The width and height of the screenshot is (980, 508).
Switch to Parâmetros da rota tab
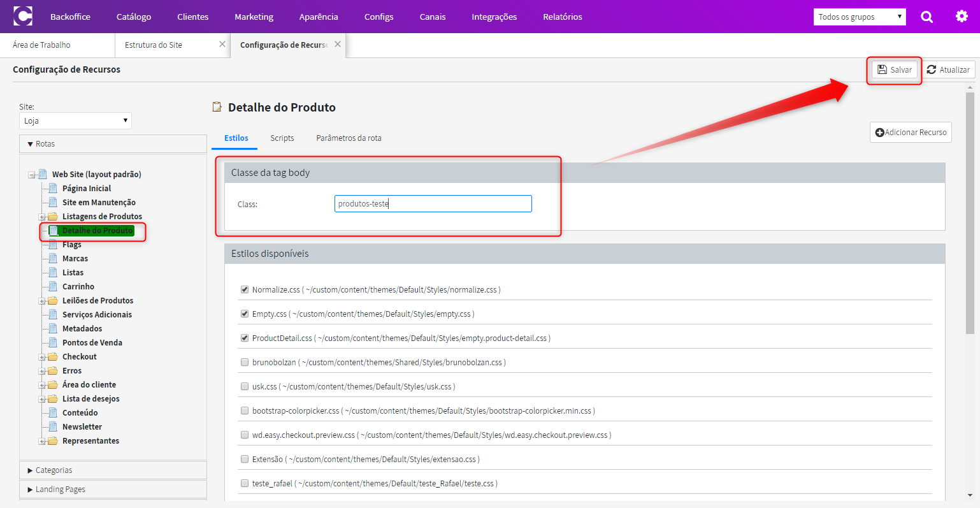(349, 138)
